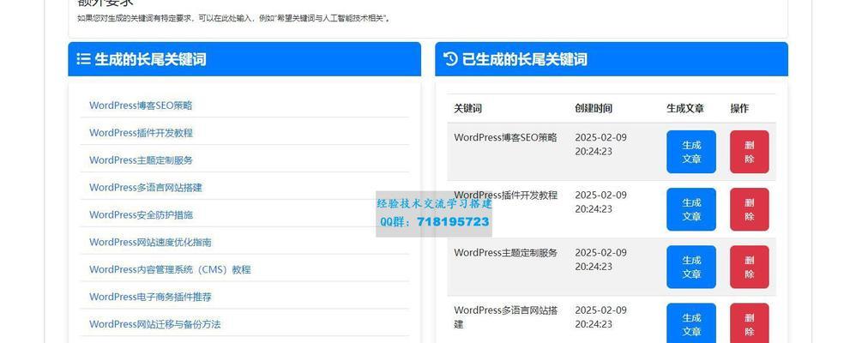Open the WordPress安全防护措施 keyword link
868x343 pixels.
[x=141, y=214]
